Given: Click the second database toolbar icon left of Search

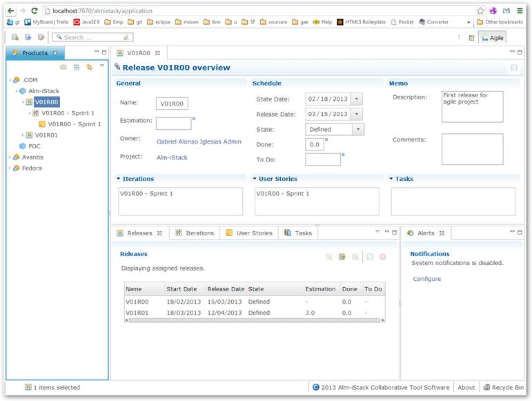Looking at the screenshot, I should click(x=28, y=37).
